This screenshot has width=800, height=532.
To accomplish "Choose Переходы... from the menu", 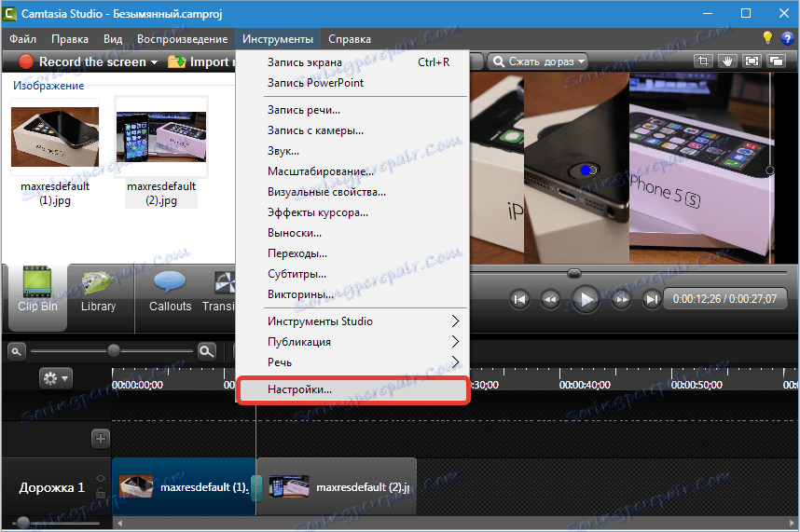I will pyautogui.click(x=352, y=253).
